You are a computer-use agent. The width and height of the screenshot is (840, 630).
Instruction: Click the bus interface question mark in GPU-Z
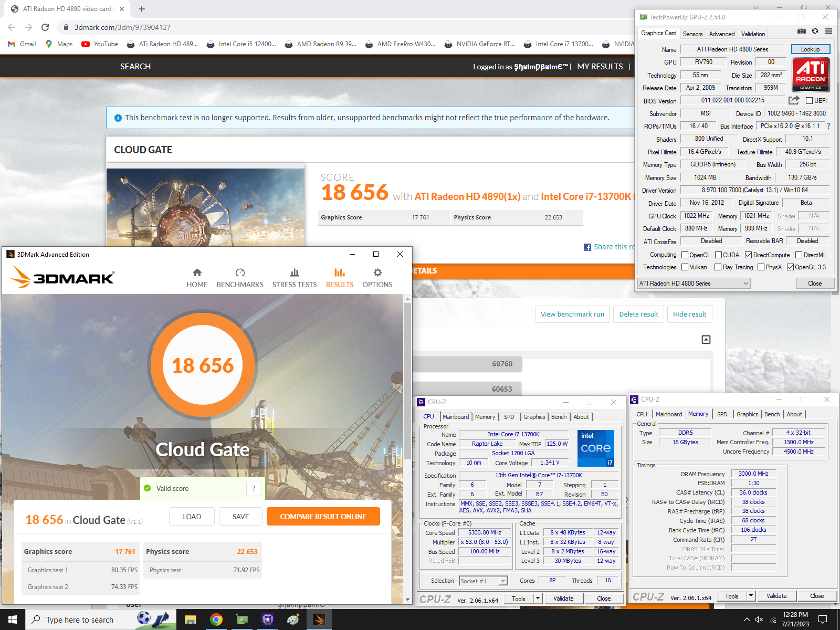828,126
